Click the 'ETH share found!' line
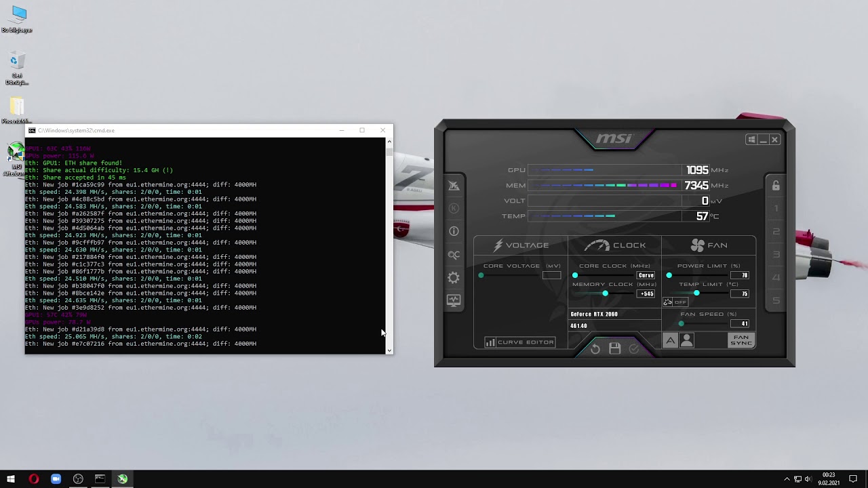 pyautogui.click(x=74, y=163)
